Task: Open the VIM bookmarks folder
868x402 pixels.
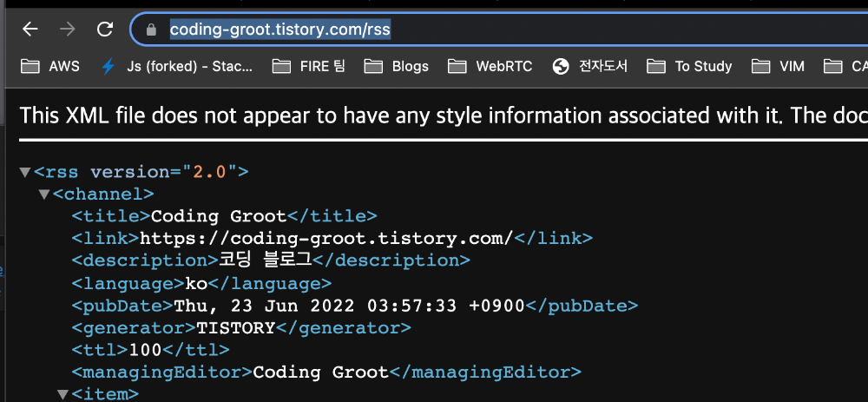Action: pyautogui.click(x=778, y=67)
